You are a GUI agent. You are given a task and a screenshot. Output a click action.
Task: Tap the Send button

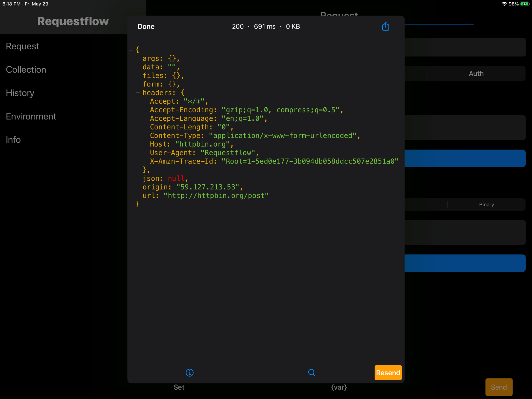tap(498, 387)
